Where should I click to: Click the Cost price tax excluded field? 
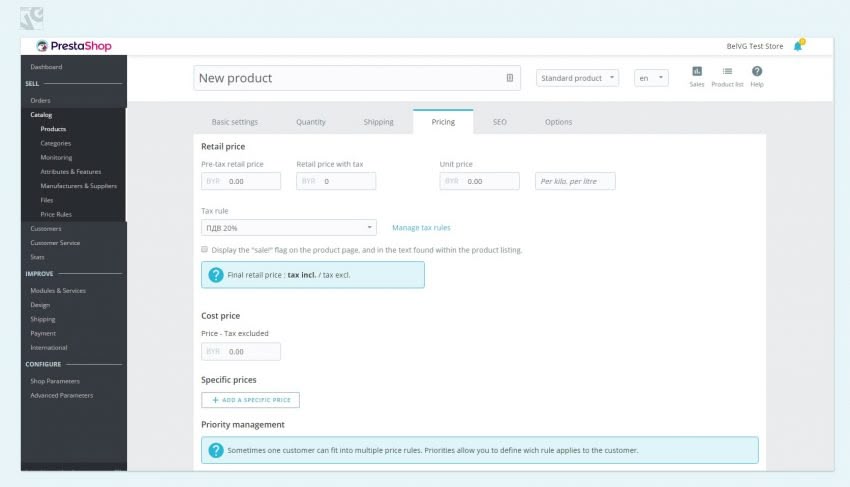(x=241, y=351)
